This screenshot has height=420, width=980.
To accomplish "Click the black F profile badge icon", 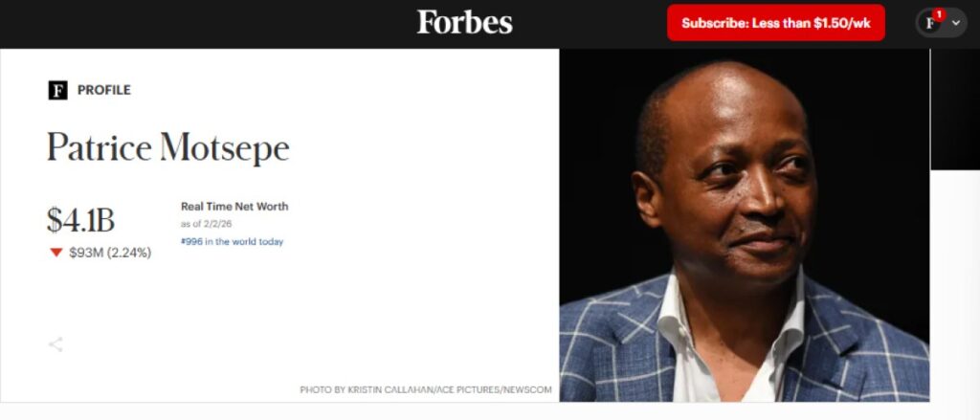I will click(x=57, y=90).
